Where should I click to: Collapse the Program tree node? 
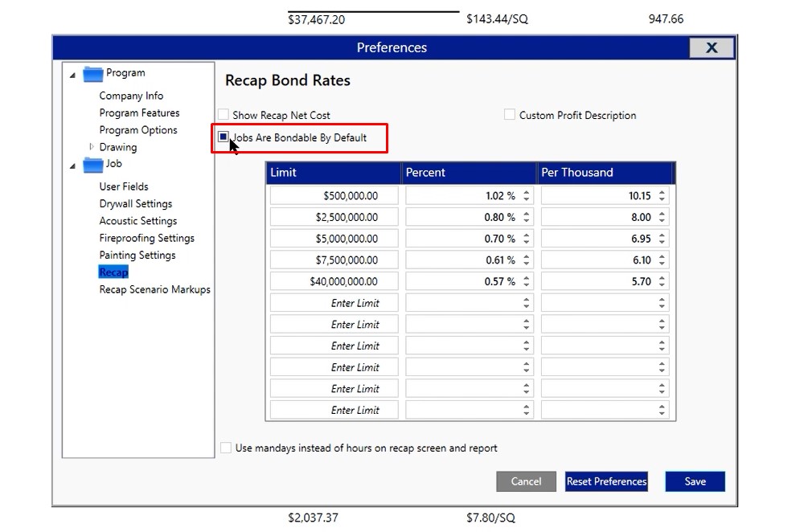73,75
